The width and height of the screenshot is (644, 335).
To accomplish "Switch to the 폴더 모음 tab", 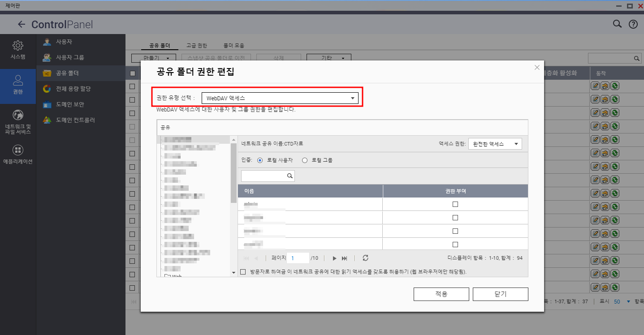I will (233, 46).
